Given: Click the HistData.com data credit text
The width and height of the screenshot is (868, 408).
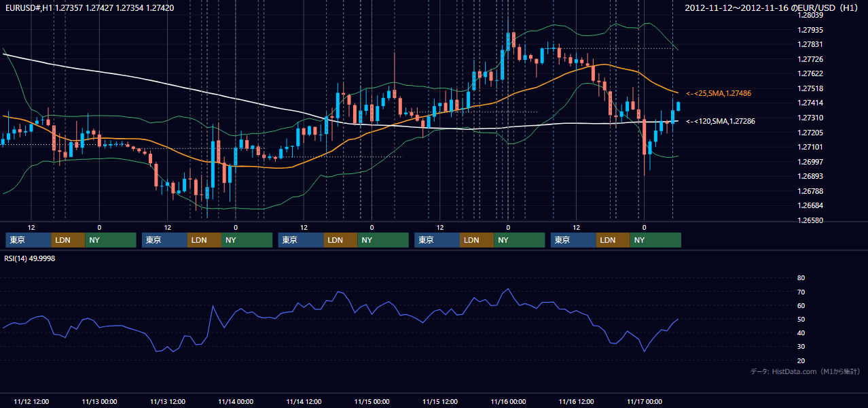Looking at the screenshot, I should [806, 371].
